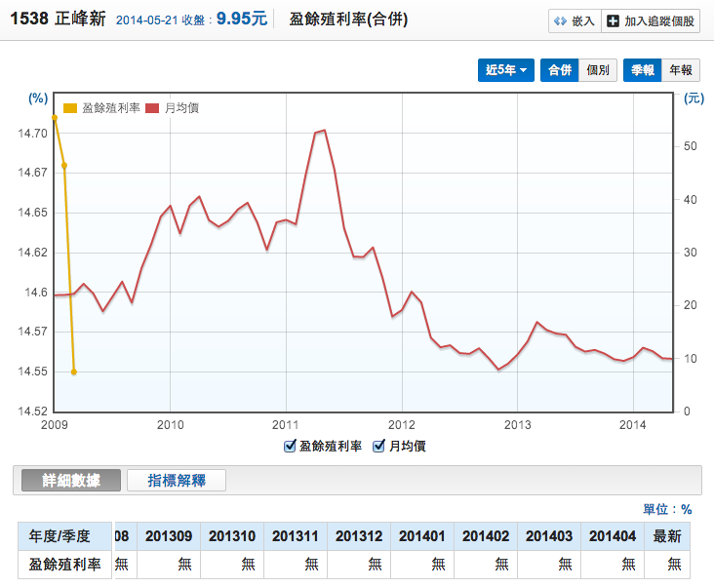This screenshot has height=588, width=714.
Task: Click the 2011 price peak on red line
Action: (323, 130)
